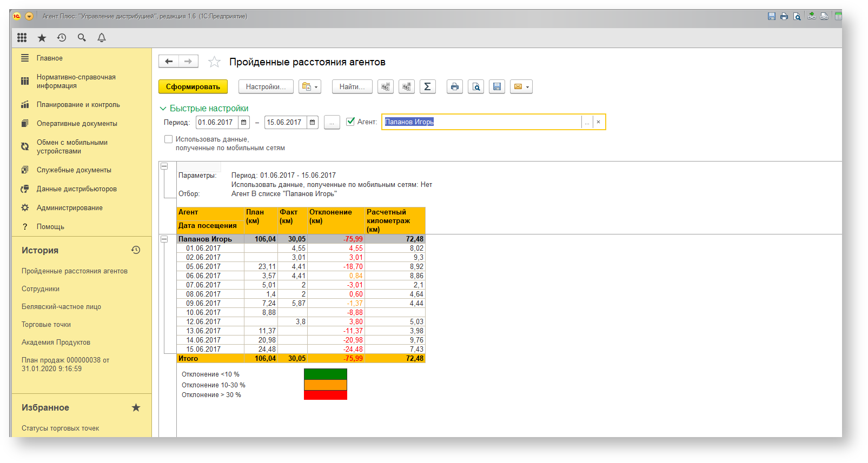Click the Search magnifier in top panel
This screenshot has width=868, height=463.
[82, 37]
